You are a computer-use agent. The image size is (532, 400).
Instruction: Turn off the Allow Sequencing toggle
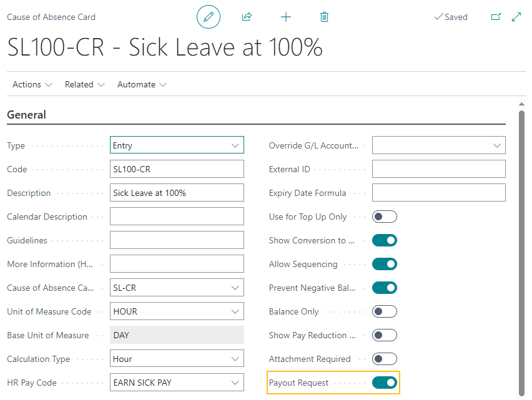tap(384, 263)
